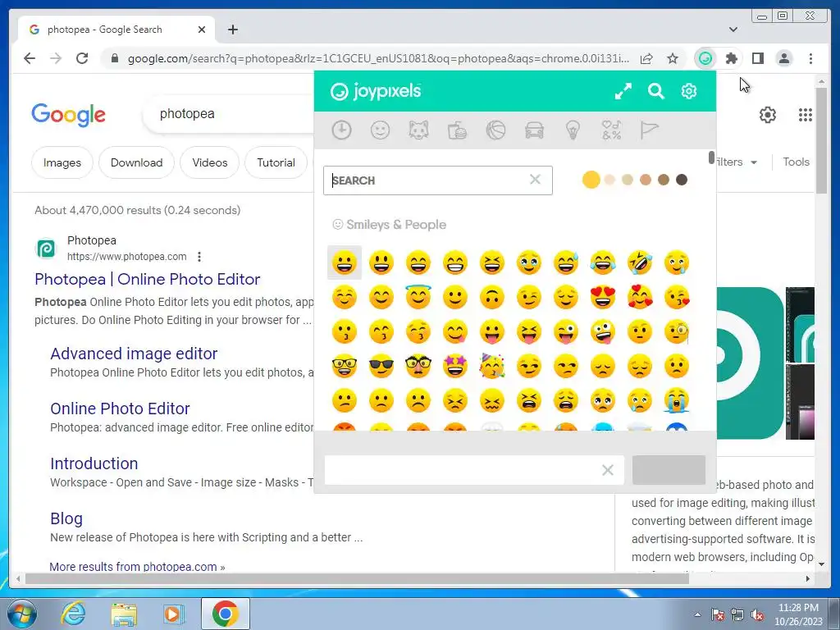Image resolution: width=840 pixels, height=630 pixels.
Task: Open the JoyPixels extension icon in toolbar
Action: coord(705,58)
